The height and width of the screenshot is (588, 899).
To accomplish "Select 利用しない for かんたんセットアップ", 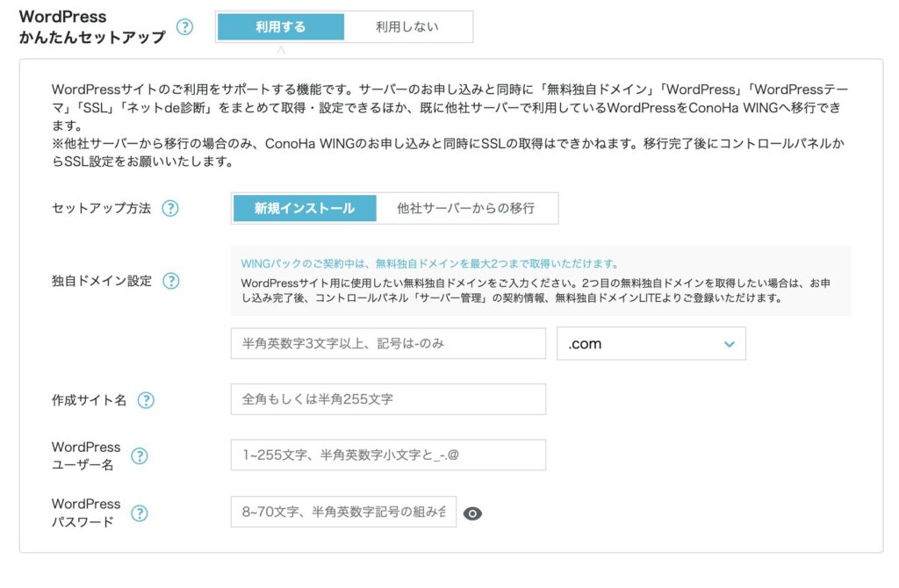I will click(x=407, y=27).
